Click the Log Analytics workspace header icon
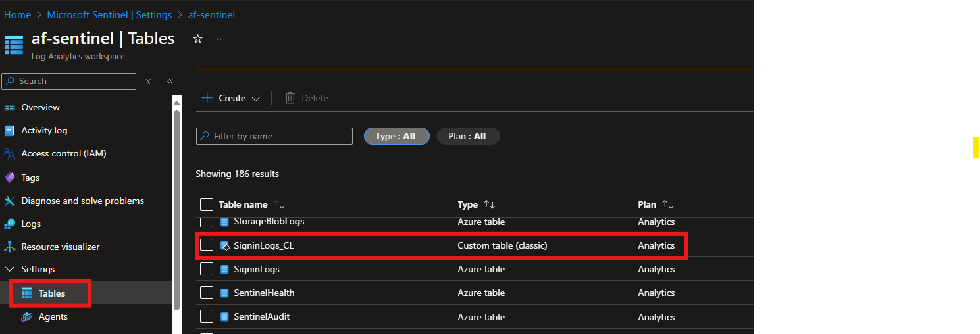 14,45
